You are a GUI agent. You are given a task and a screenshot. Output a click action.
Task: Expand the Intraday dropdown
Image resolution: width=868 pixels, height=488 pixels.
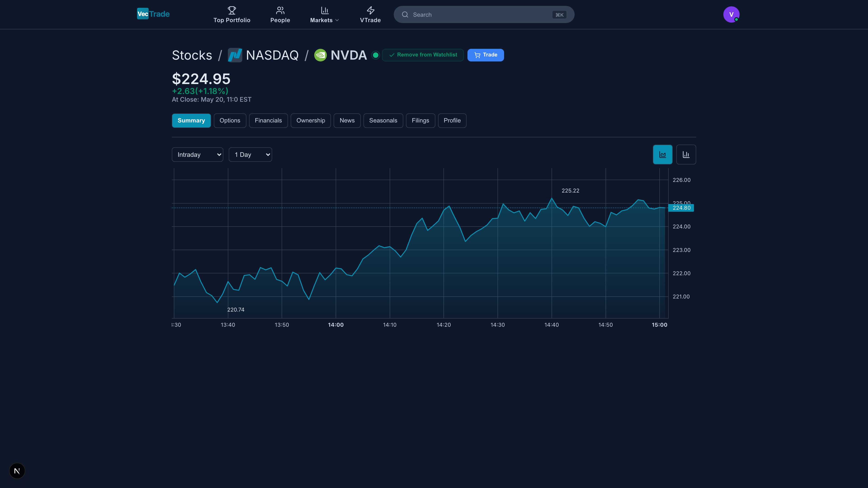[198, 155]
